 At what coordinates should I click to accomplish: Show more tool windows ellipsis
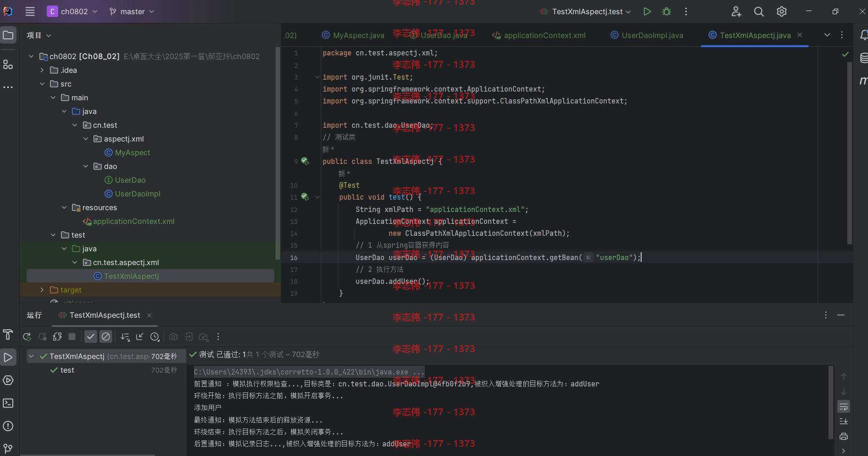8,87
